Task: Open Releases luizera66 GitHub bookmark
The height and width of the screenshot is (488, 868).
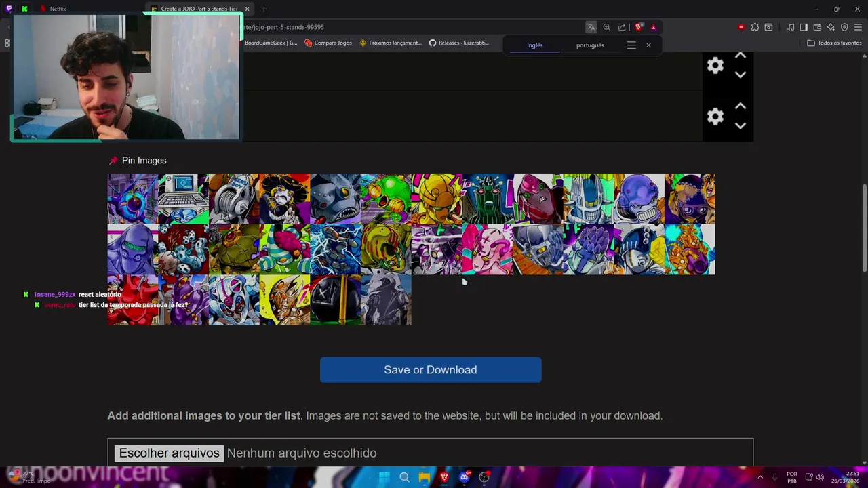Action: pyautogui.click(x=459, y=43)
